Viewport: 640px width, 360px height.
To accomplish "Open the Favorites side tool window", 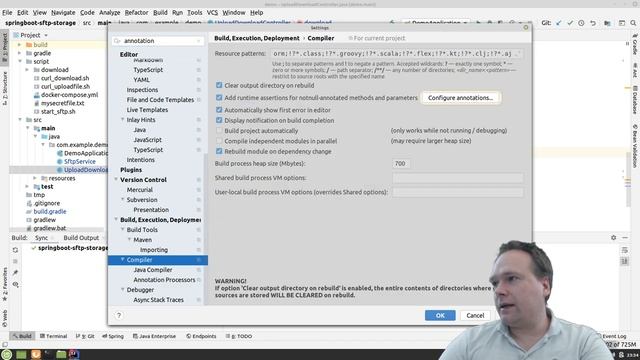I will tap(4, 284).
